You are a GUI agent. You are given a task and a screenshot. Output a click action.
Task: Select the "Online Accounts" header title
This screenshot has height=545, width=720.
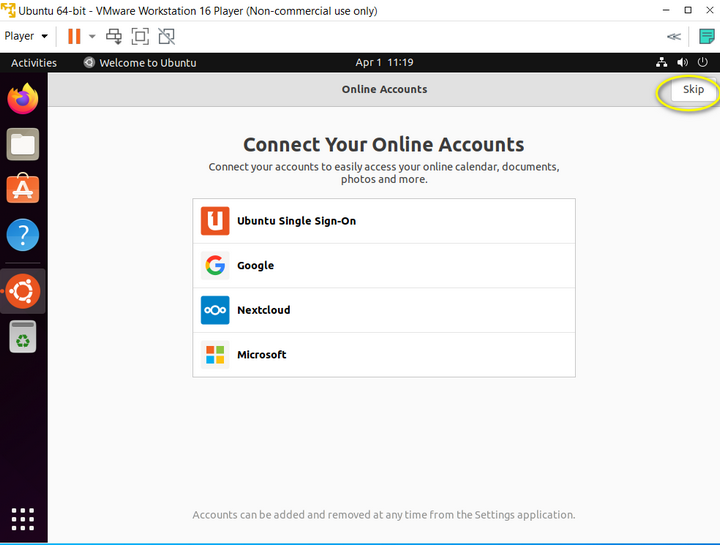click(384, 89)
